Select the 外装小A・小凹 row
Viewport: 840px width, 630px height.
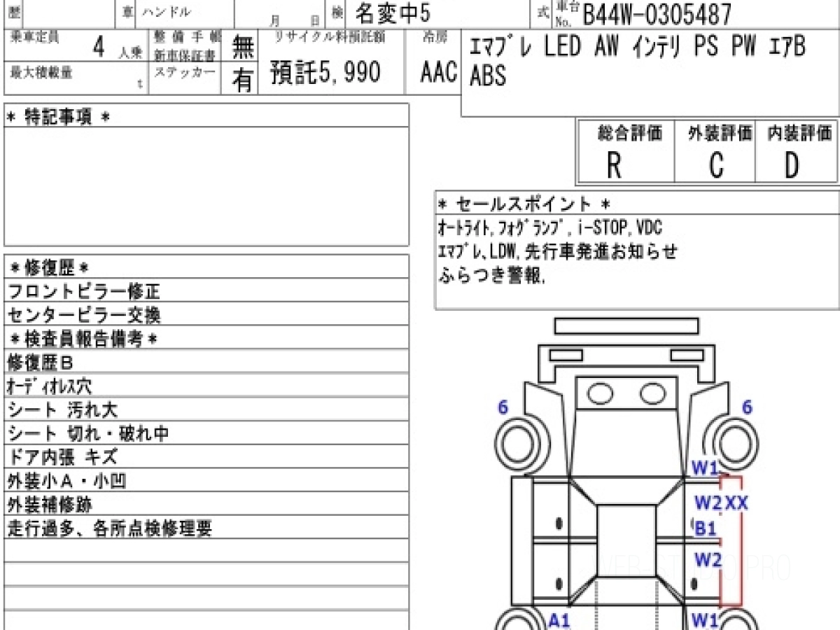[206, 481]
